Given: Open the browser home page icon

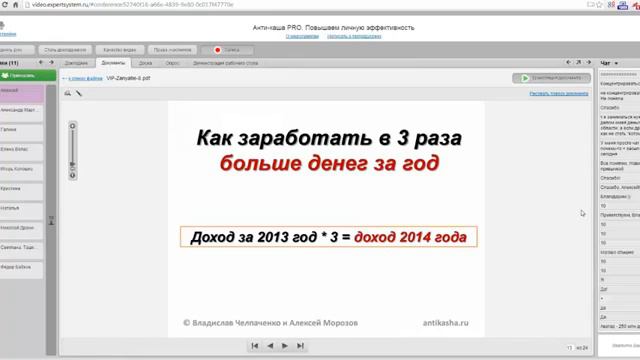Looking at the screenshot, I should point(16,5).
